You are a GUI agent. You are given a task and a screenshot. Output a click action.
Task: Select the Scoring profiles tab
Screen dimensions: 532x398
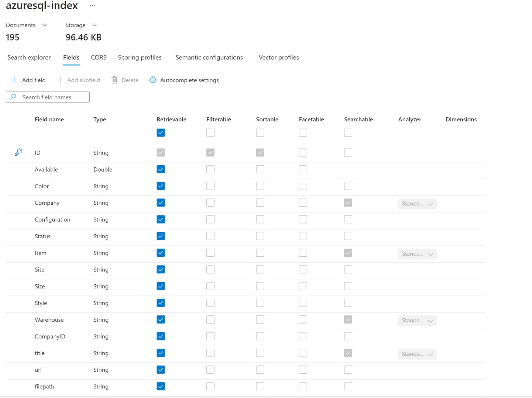pyautogui.click(x=140, y=58)
